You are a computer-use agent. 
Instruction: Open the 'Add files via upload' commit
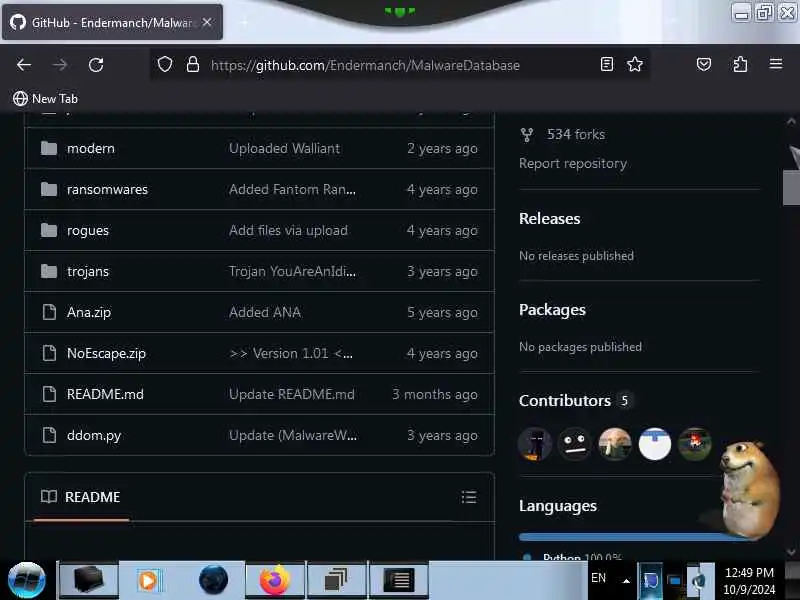[288, 231]
